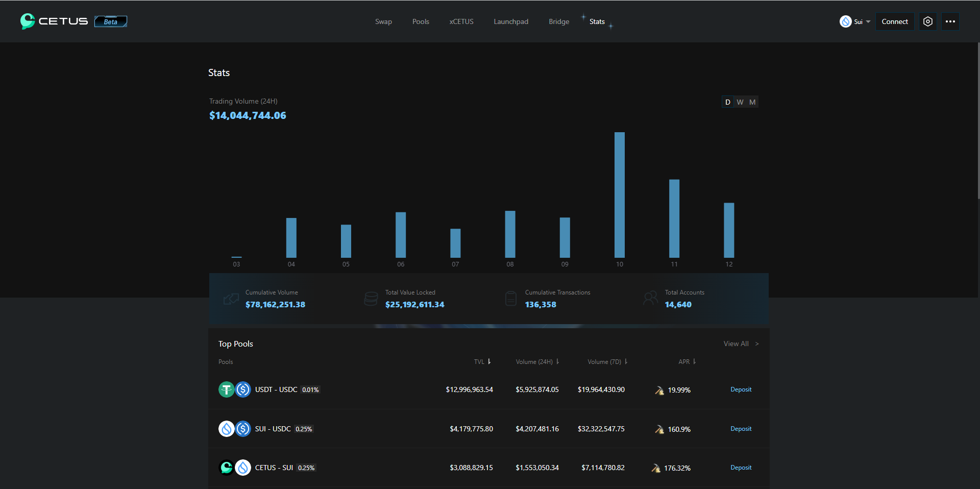Click mining pickaxe icon beside 19.99% APR

659,390
